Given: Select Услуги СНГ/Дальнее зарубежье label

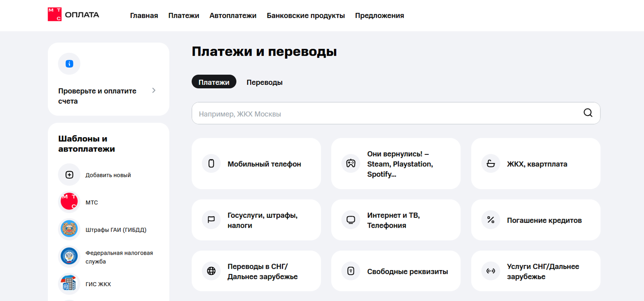Looking at the screenshot, I should pyautogui.click(x=543, y=271).
